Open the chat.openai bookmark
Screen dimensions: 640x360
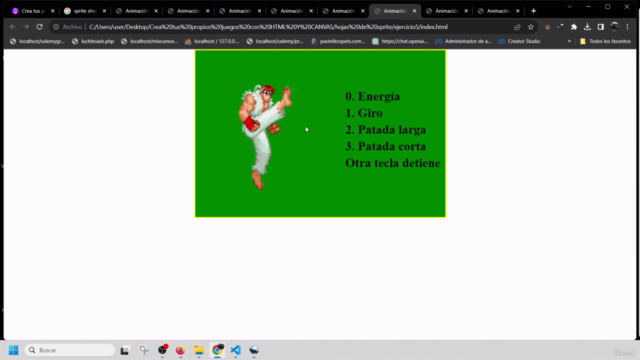pos(400,41)
